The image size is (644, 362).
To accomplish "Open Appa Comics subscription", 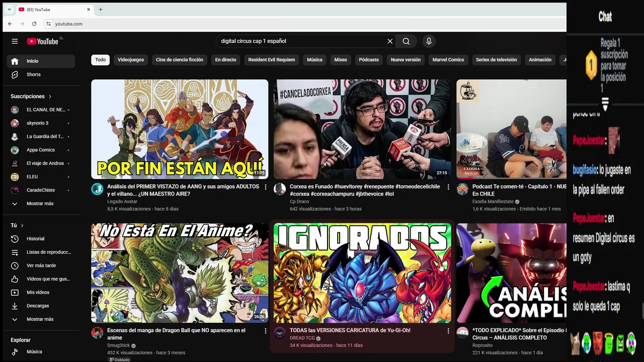I will [41, 150].
